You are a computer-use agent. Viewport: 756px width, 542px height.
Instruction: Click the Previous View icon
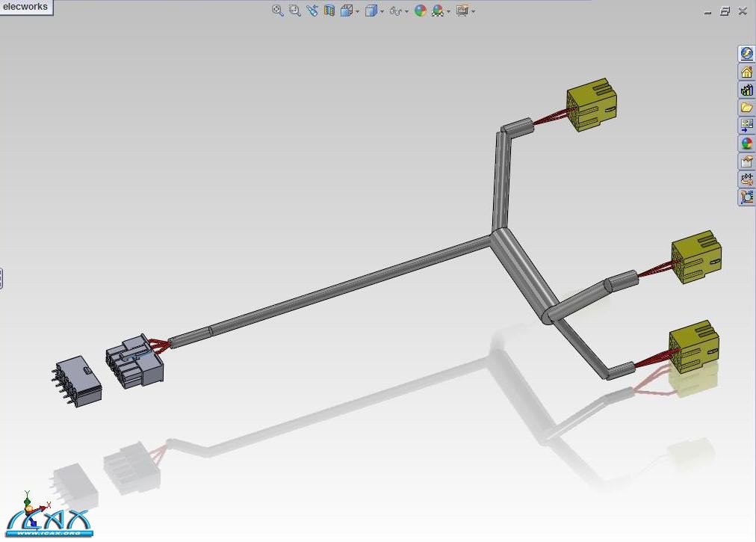[x=312, y=10]
